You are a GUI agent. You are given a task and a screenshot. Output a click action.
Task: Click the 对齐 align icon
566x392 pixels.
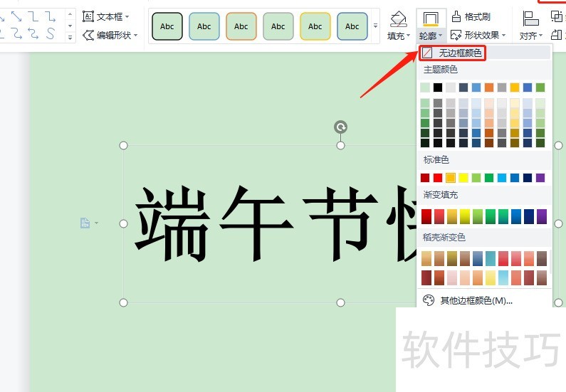point(530,18)
